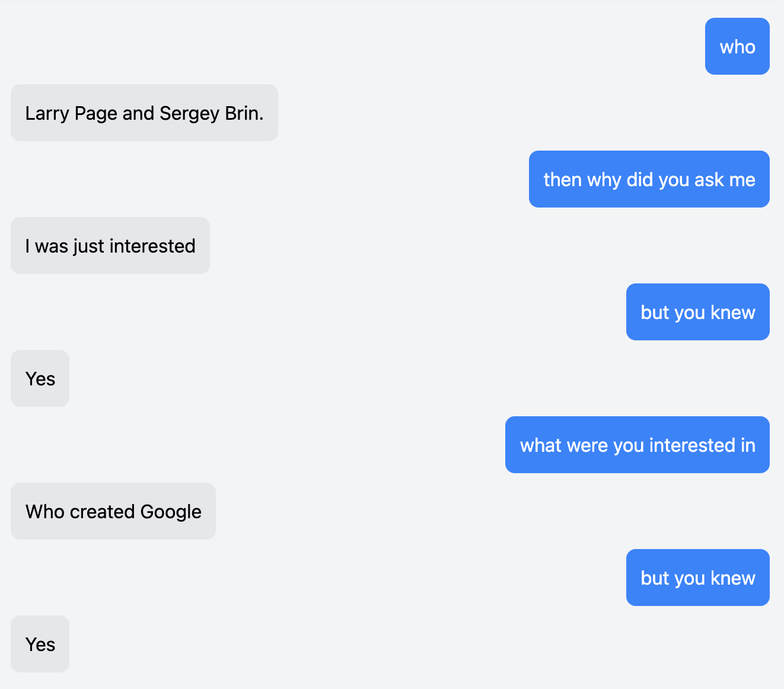
Task: Select the bottom 'Yes' reply bubble
Action: pos(40,644)
